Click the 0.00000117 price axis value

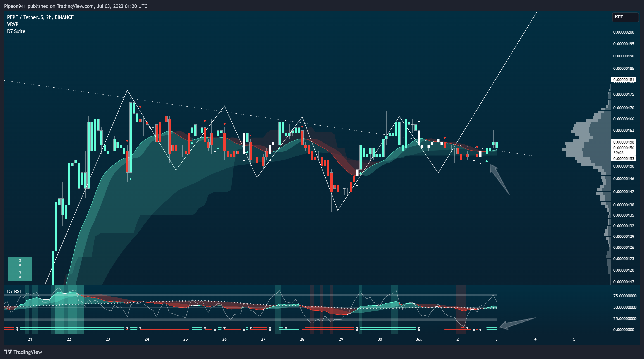click(623, 282)
